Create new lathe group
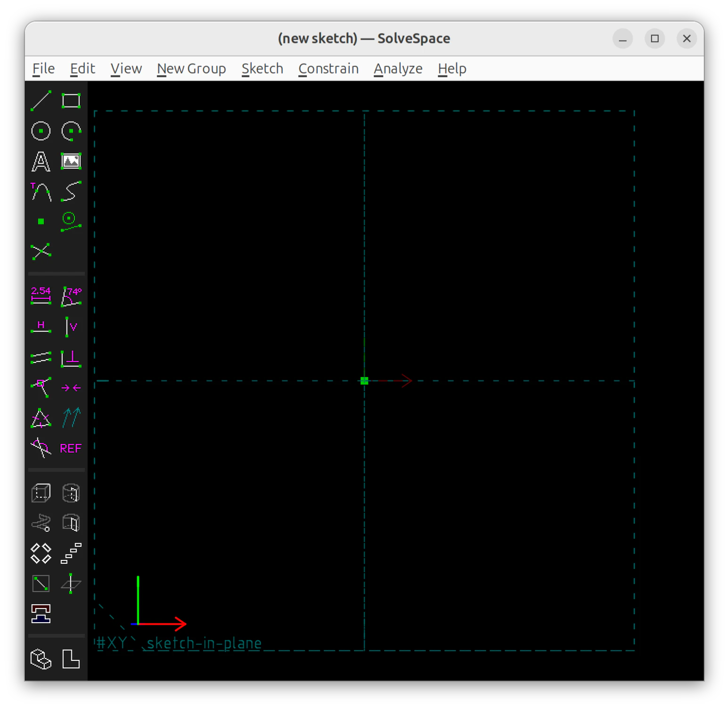 pyautogui.click(x=71, y=493)
